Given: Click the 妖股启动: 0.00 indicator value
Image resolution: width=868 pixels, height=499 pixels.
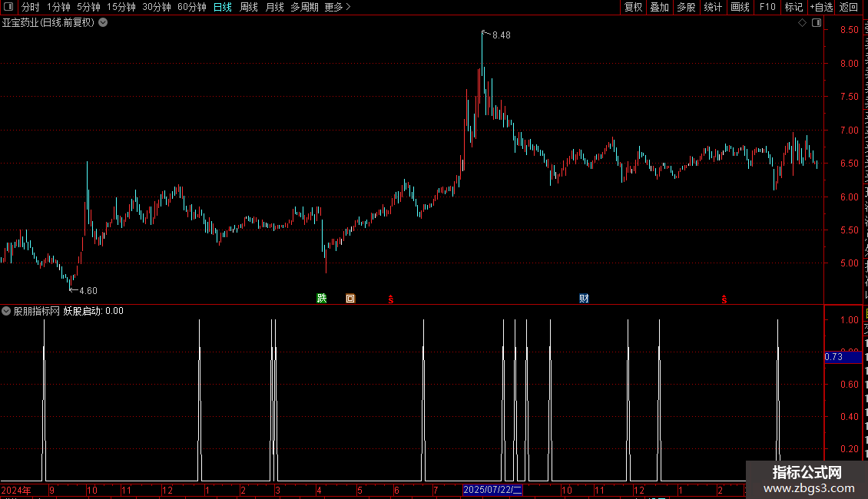Looking at the screenshot, I should (x=94, y=311).
